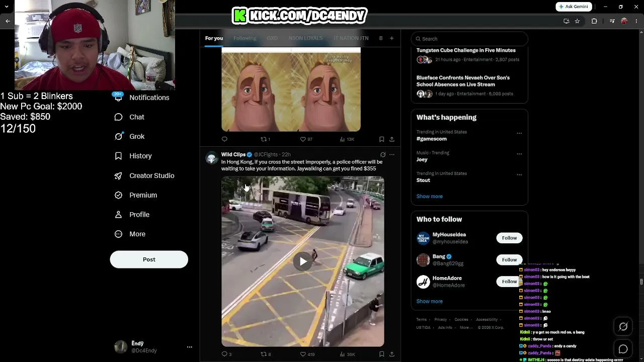Open the Terms footer link
Screen dimensions: 644x362
click(421, 319)
